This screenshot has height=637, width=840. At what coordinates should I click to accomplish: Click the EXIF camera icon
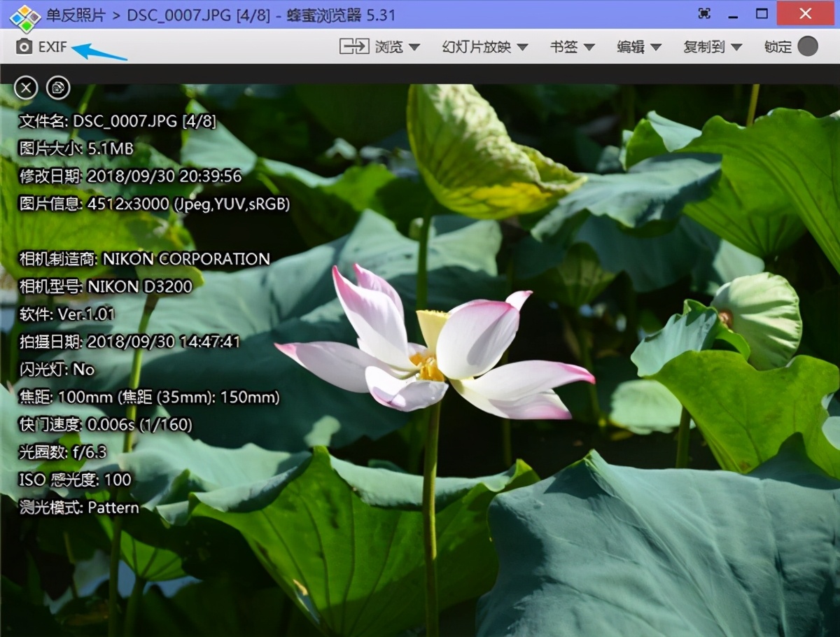point(24,47)
